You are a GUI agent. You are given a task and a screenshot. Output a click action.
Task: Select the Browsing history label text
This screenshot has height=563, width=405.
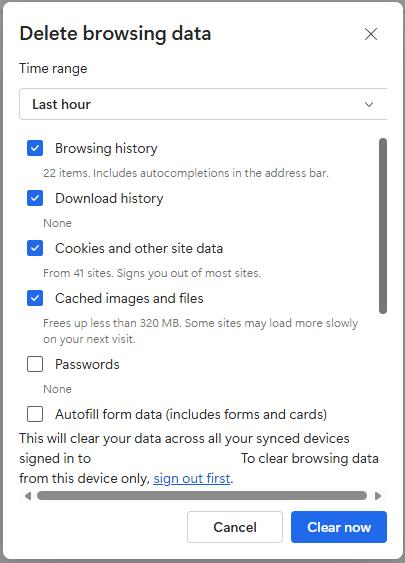pos(106,148)
